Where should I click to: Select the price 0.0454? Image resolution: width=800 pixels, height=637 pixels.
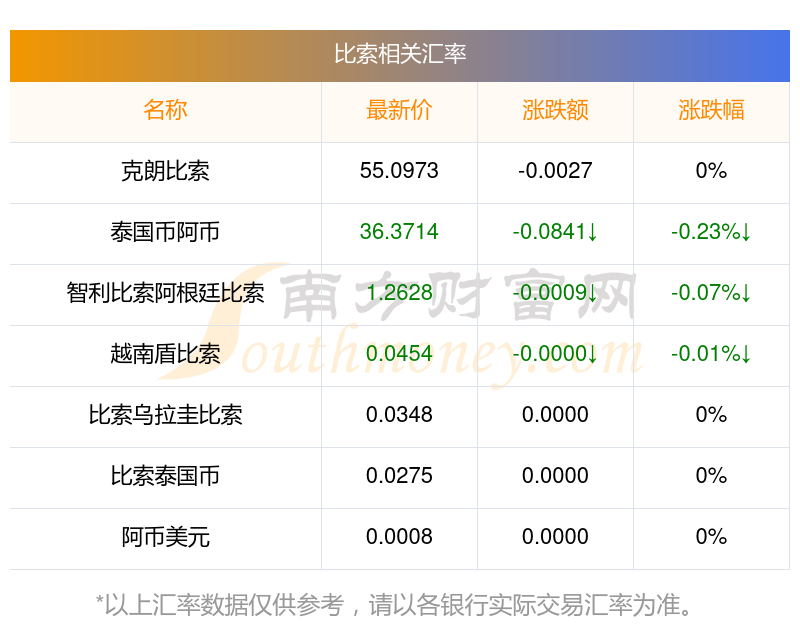pos(399,354)
